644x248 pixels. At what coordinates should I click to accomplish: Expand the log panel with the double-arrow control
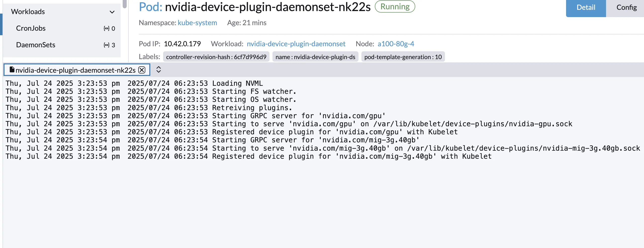pos(159,69)
